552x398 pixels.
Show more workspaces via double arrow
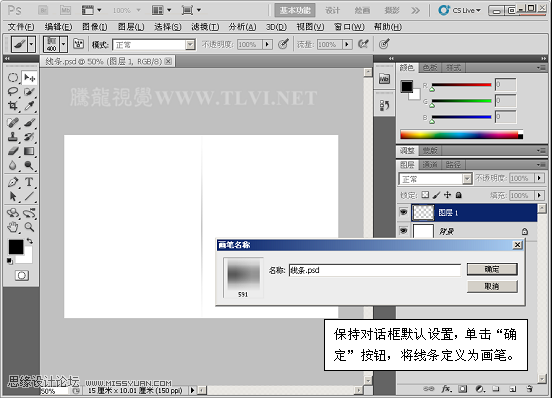pos(416,10)
